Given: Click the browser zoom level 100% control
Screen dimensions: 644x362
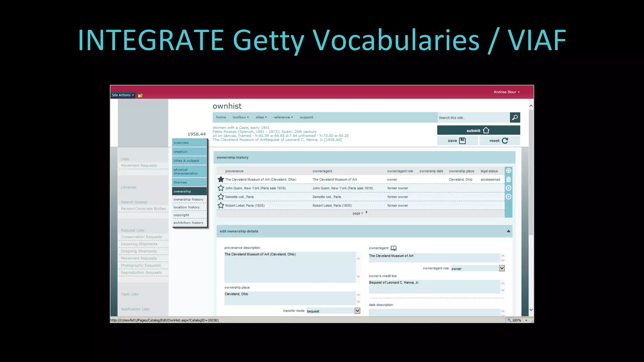Looking at the screenshot, I should tap(517, 320).
